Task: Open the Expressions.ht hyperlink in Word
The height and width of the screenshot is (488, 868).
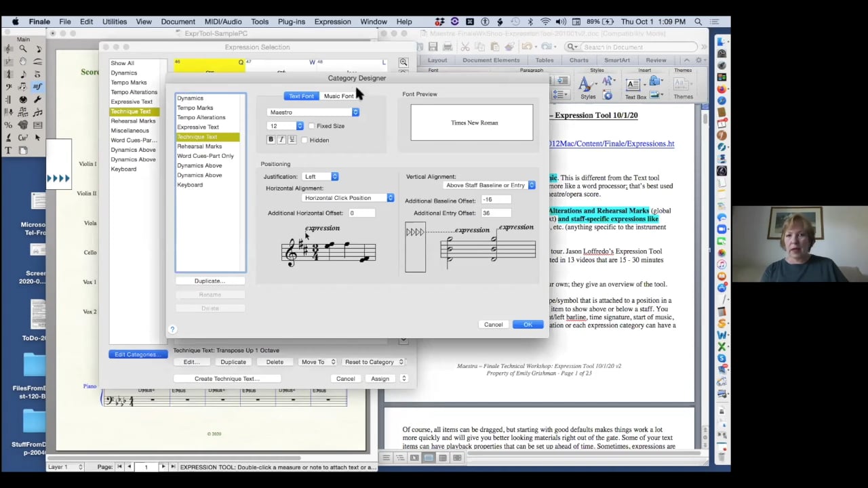Action: pos(612,144)
